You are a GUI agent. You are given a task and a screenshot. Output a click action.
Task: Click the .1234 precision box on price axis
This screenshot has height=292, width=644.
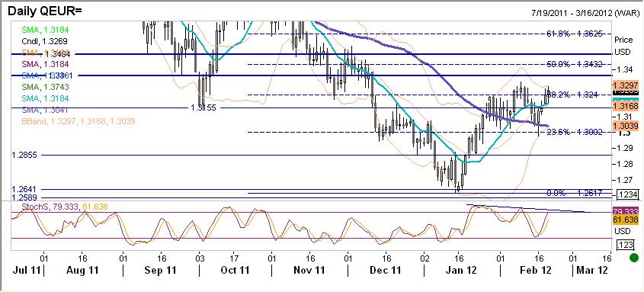pyautogui.click(x=627, y=194)
